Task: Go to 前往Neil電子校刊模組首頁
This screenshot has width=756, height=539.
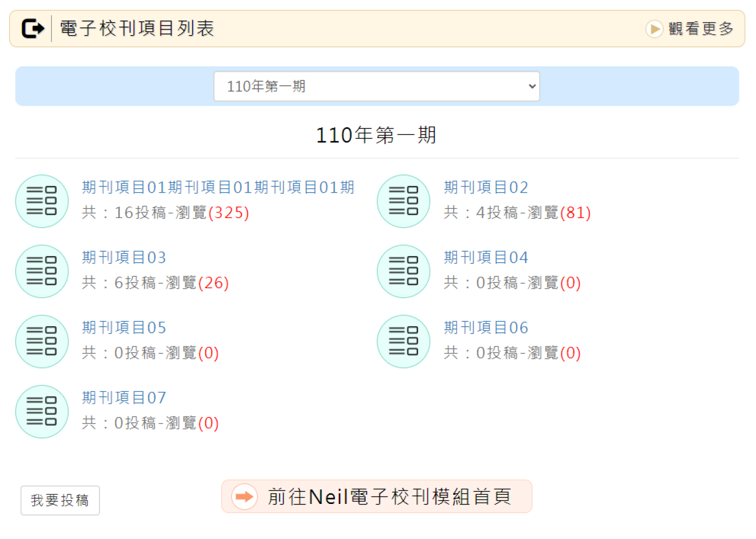Action: click(389, 496)
